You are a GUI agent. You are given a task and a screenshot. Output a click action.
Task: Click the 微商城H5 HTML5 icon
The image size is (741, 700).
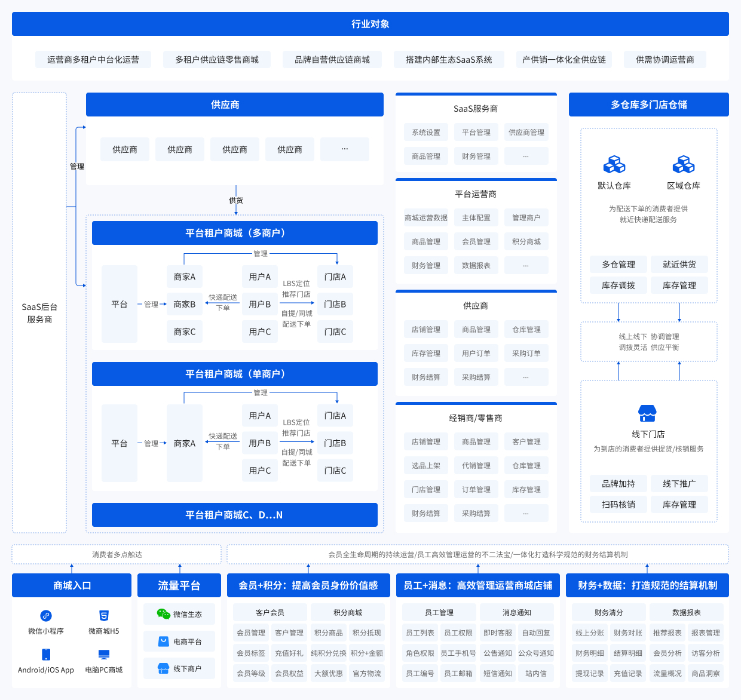(104, 616)
